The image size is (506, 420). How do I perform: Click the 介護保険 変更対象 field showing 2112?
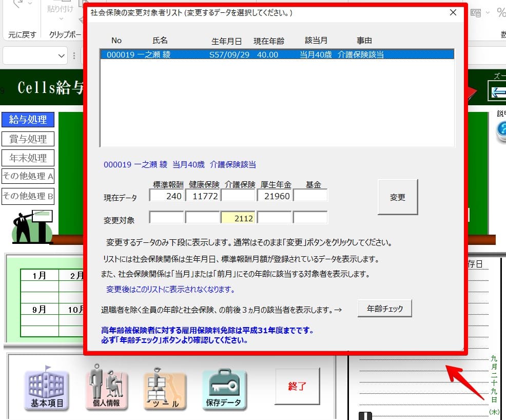tap(238, 218)
